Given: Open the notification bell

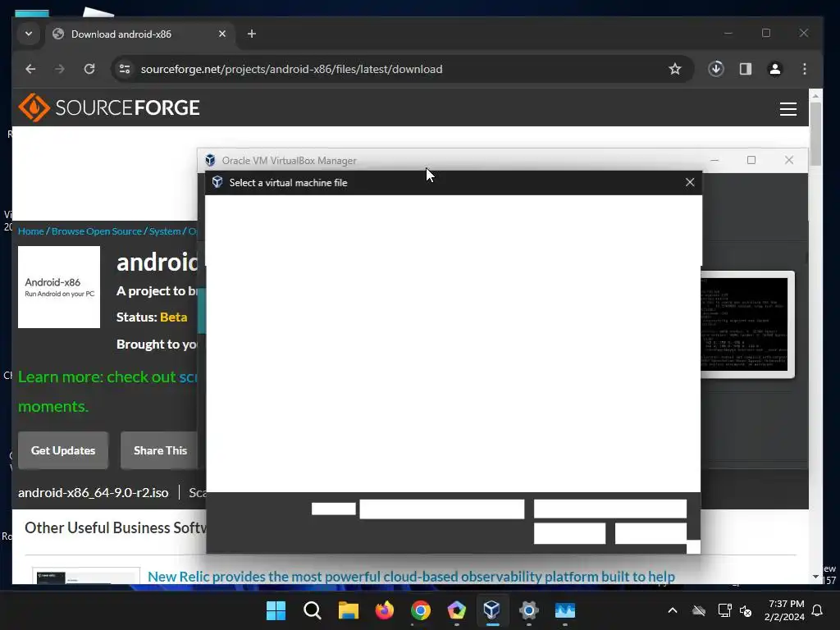Looking at the screenshot, I should tap(818, 610).
